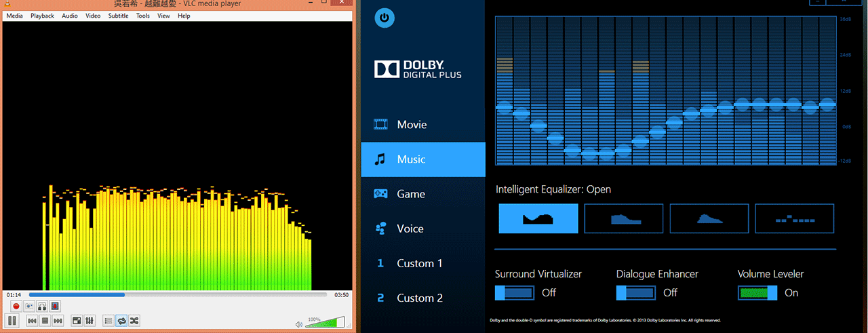
Task: Click the numeral 1 icon beside Custom 1
Action: point(380,263)
